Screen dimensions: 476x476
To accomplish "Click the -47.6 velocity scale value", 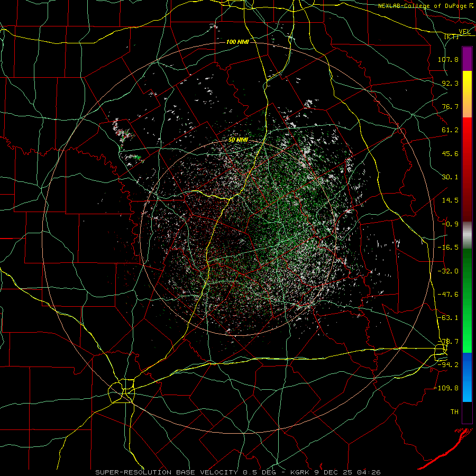I will [448, 295].
